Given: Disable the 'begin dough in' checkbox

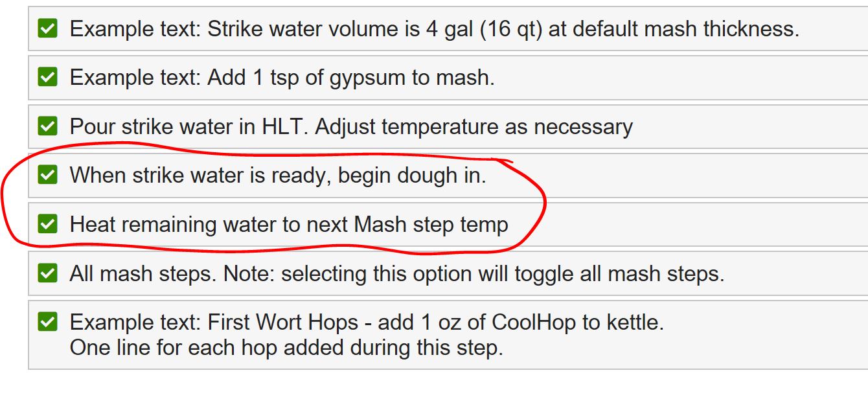Looking at the screenshot, I should point(47,175).
